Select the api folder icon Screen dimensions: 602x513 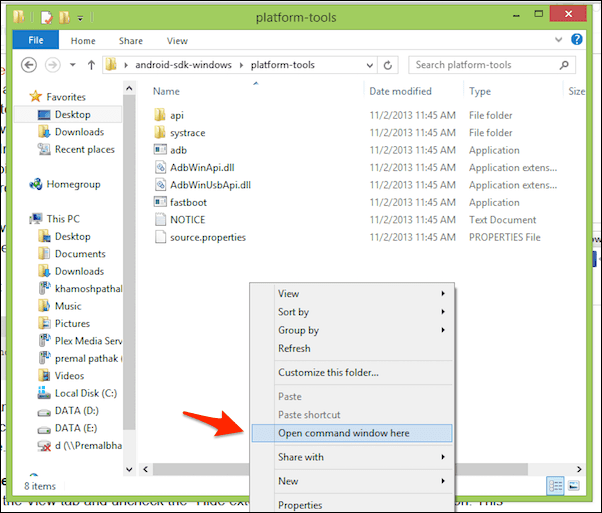coord(160,115)
